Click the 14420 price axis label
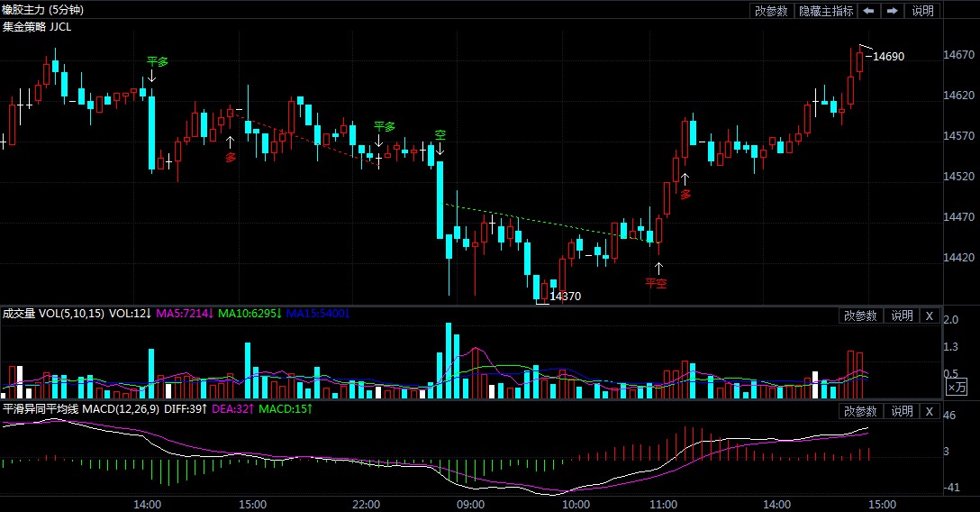 (x=958, y=258)
